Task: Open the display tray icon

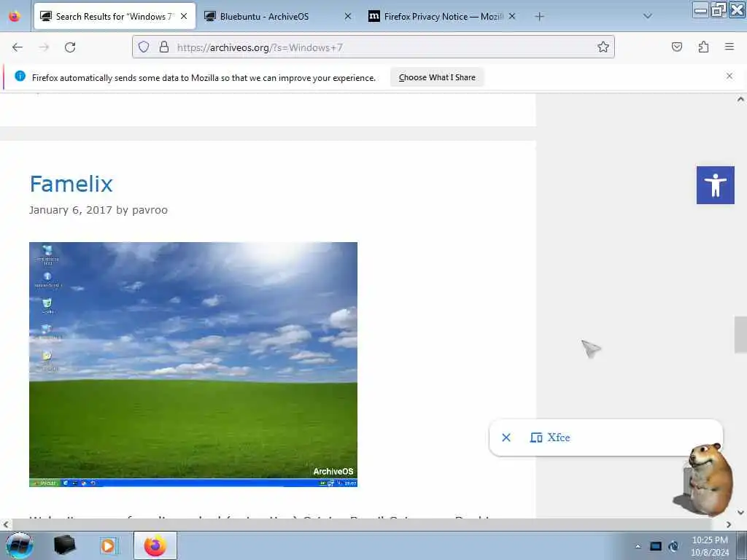Action: click(656, 546)
